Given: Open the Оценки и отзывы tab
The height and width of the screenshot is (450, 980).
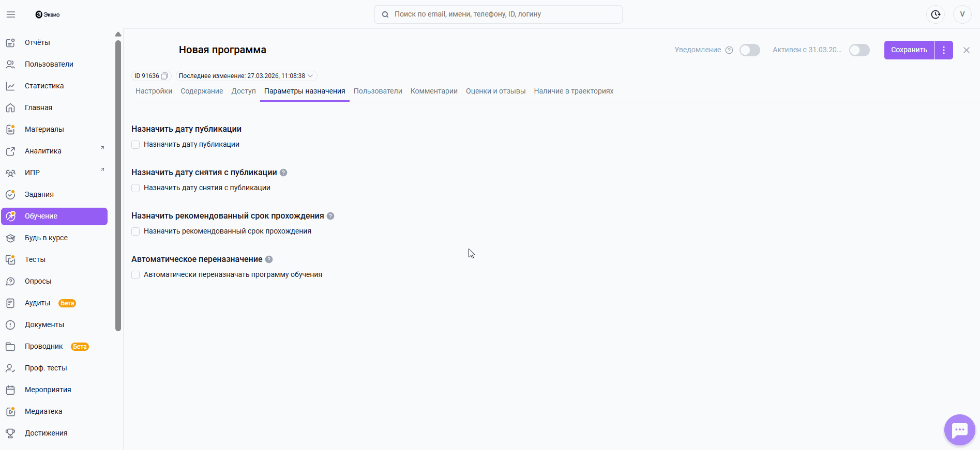Looking at the screenshot, I should (x=495, y=91).
